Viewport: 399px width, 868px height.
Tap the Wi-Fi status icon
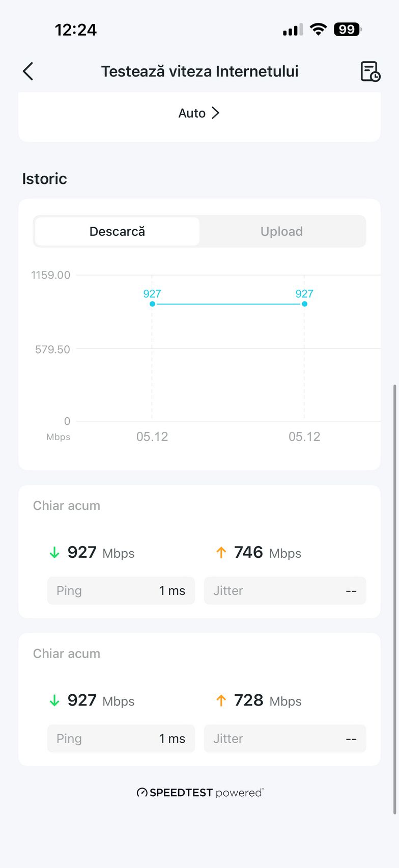(x=318, y=30)
